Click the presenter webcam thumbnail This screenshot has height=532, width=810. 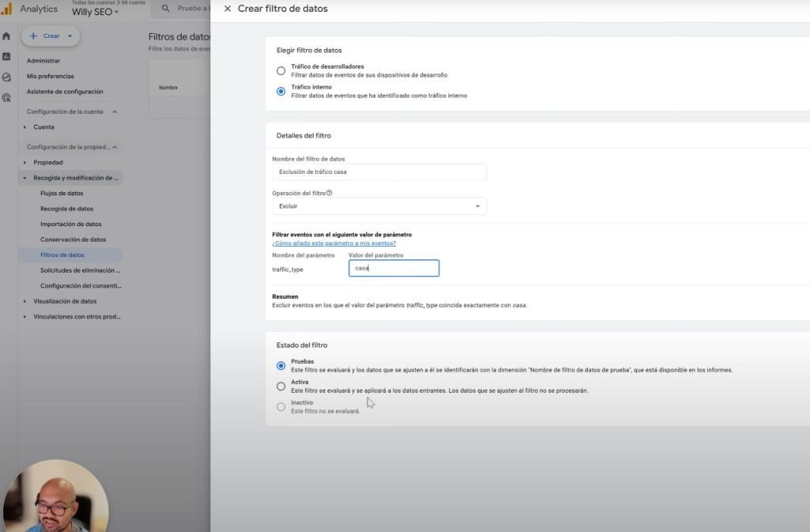(x=56, y=496)
